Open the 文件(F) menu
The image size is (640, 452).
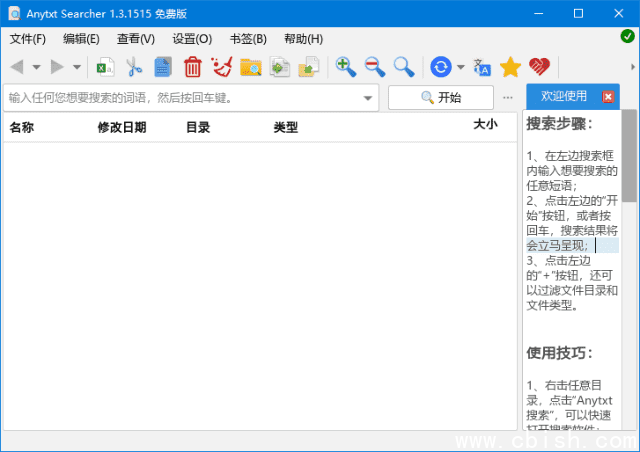pos(28,39)
